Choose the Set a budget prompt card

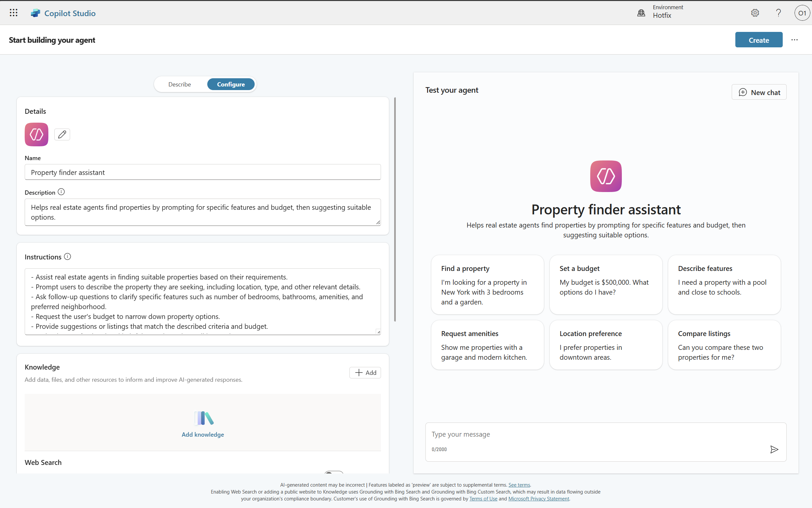tap(606, 284)
